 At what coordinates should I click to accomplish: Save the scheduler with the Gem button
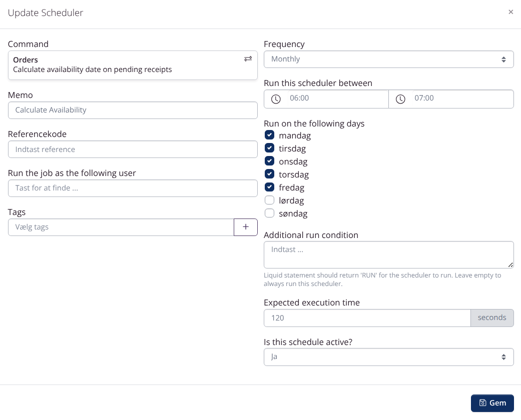tap(492, 402)
